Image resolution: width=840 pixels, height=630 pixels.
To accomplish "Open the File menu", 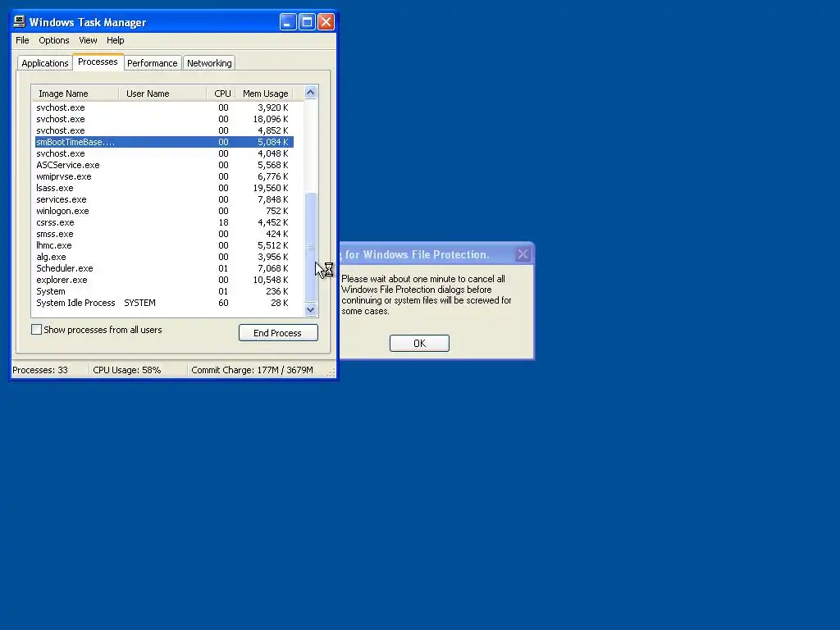I will coord(22,40).
